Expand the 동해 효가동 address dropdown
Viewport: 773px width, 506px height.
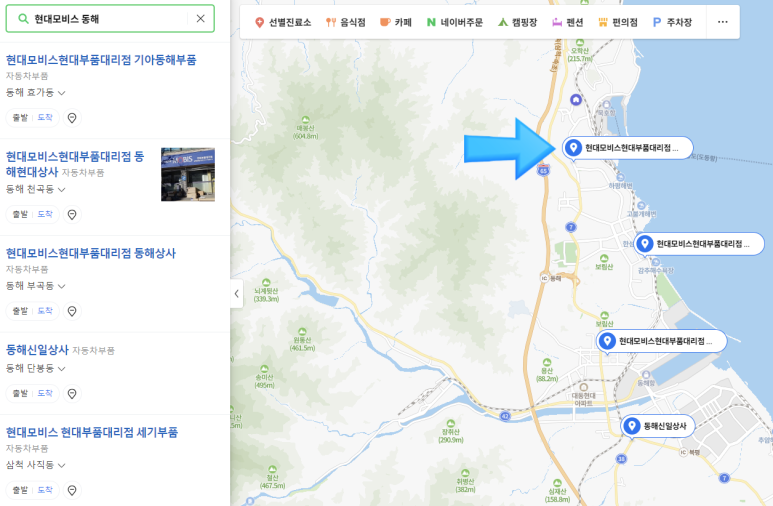[x=35, y=92]
